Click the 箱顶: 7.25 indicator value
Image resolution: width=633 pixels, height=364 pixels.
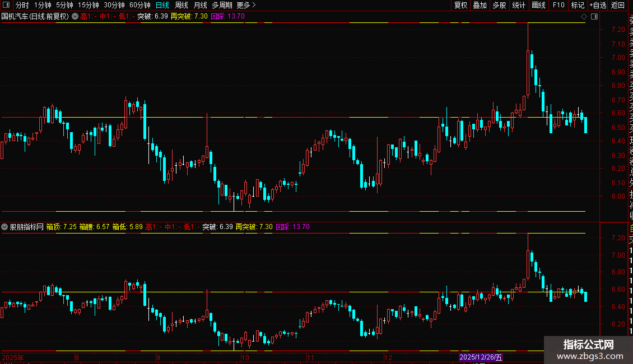[x=62, y=227]
